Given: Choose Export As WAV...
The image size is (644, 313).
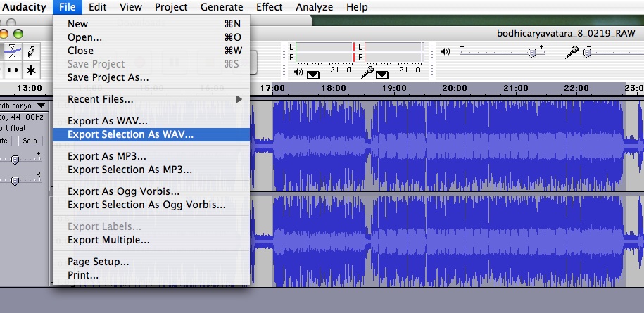Looking at the screenshot, I should pyautogui.click(x=151, y=121).
